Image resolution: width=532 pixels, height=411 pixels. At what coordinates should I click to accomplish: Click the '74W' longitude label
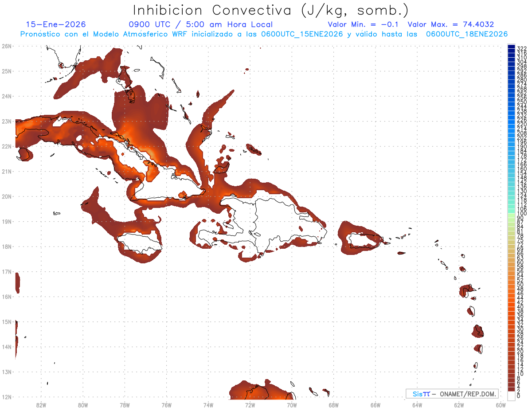pyautogui.click(x=208, y=405)
